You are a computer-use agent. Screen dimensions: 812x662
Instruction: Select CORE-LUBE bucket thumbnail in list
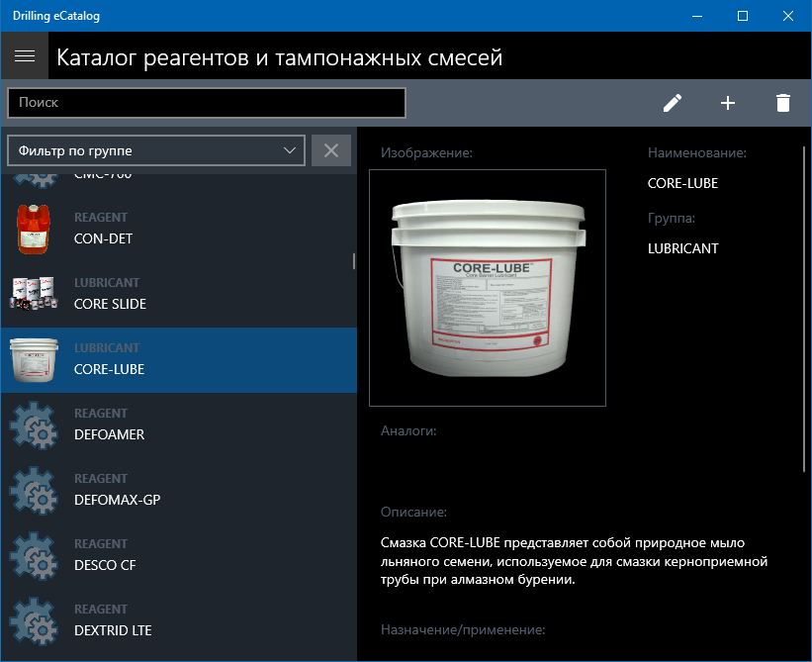click(34, 359)
